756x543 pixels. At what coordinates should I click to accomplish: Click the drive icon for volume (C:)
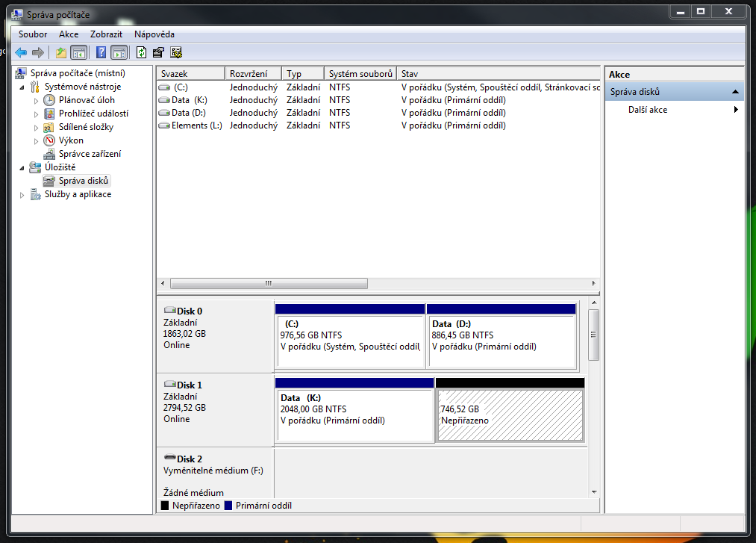[164, 87]
